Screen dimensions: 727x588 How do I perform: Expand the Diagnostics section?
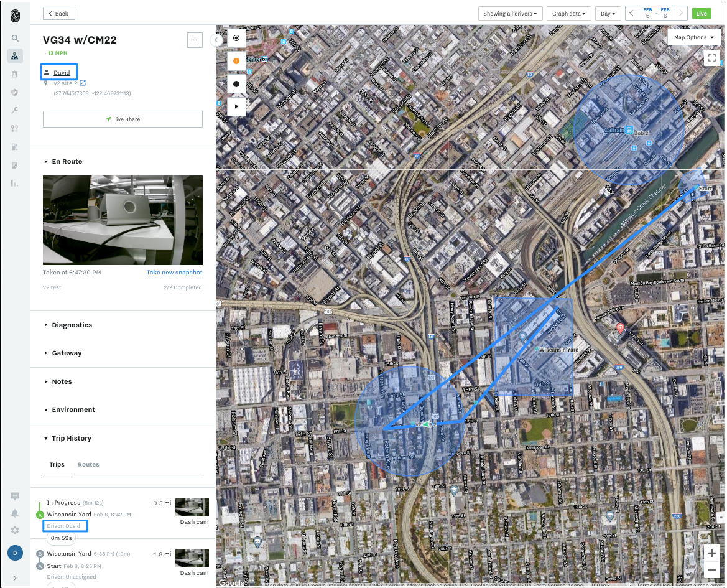point(72,325)
